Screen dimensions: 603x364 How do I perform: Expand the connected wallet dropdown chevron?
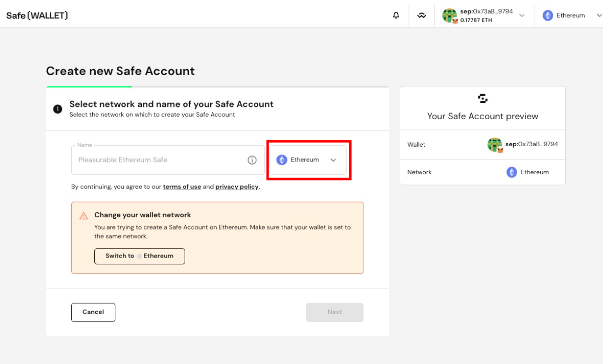tap(522, 15)
